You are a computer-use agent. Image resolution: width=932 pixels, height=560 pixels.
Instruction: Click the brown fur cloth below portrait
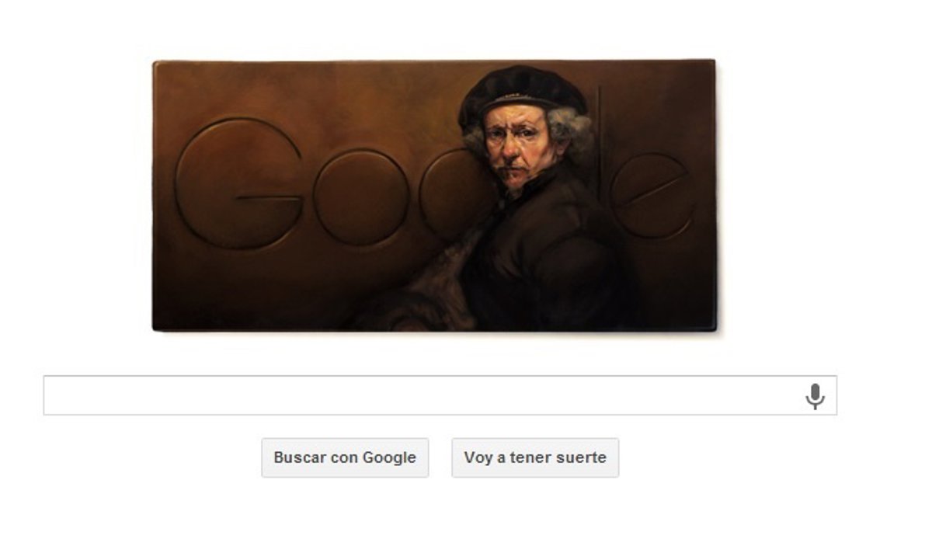pyautogui.click(x=435, y=287)
